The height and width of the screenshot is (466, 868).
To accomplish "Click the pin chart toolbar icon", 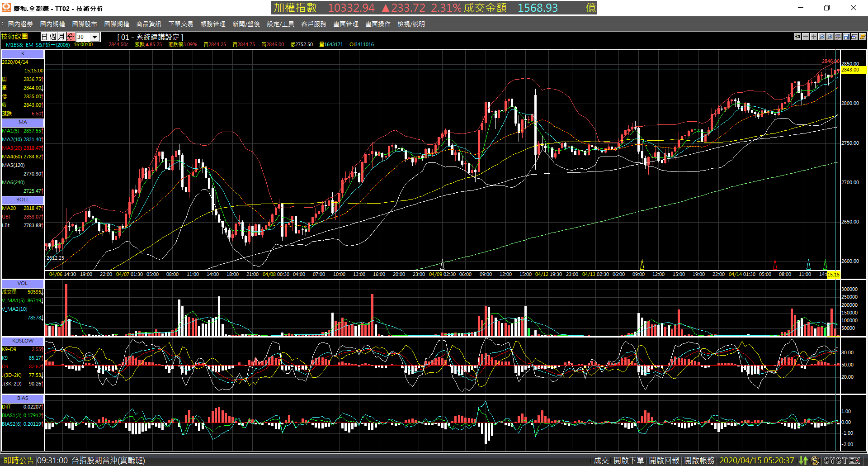I will (x=797, y=37).
